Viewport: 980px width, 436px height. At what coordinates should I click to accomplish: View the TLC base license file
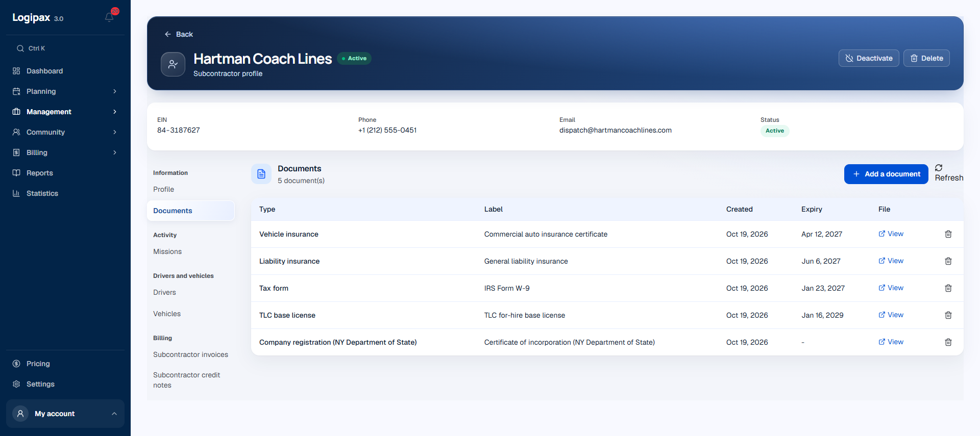[x=891, y=315]
